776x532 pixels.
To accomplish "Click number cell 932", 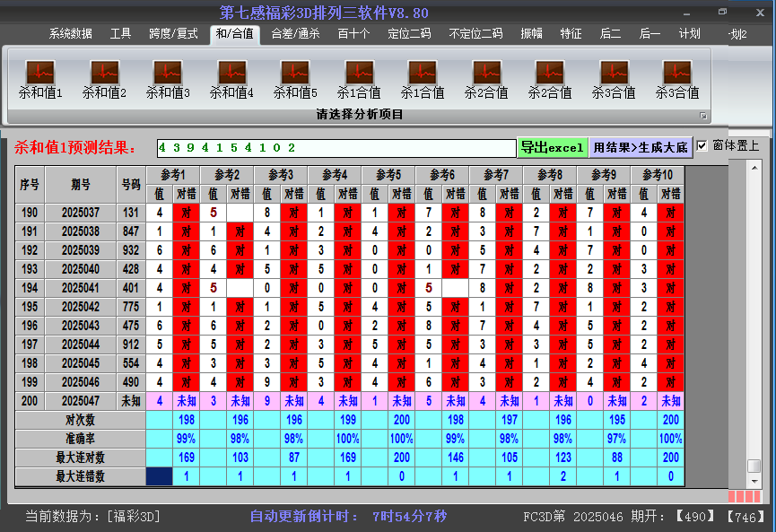I will point(131,250).
